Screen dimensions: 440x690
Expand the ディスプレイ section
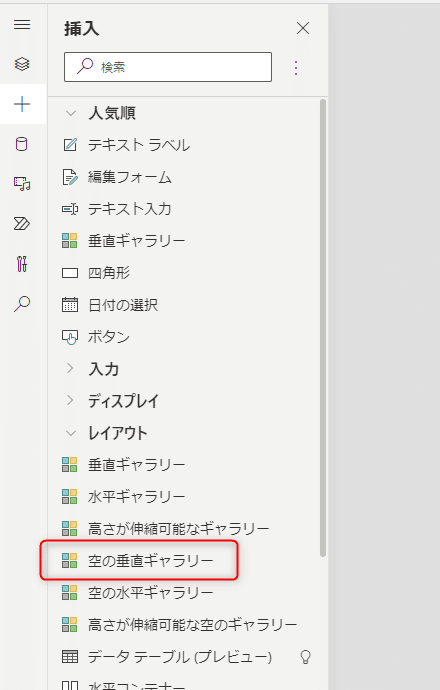pyautogui.click(x=70, y=400)
